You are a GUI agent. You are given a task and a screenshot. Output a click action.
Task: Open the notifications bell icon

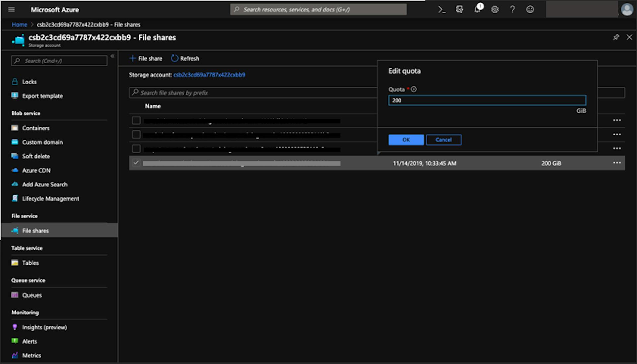coord(477,9)
